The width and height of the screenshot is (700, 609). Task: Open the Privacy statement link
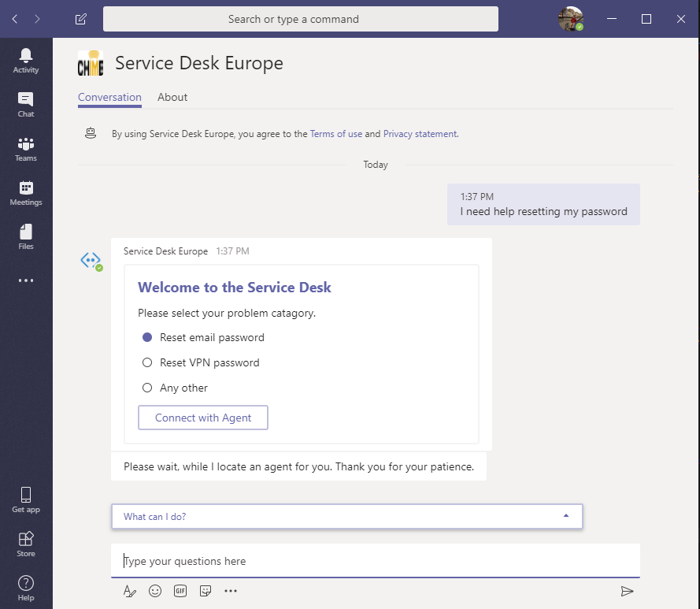point(420,134)
